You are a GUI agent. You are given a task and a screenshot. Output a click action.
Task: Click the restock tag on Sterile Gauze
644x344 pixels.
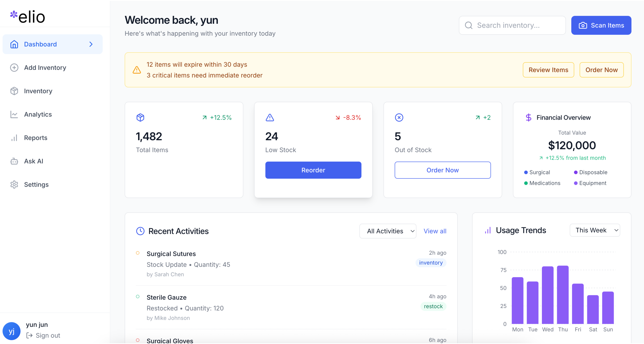(433, 306)
